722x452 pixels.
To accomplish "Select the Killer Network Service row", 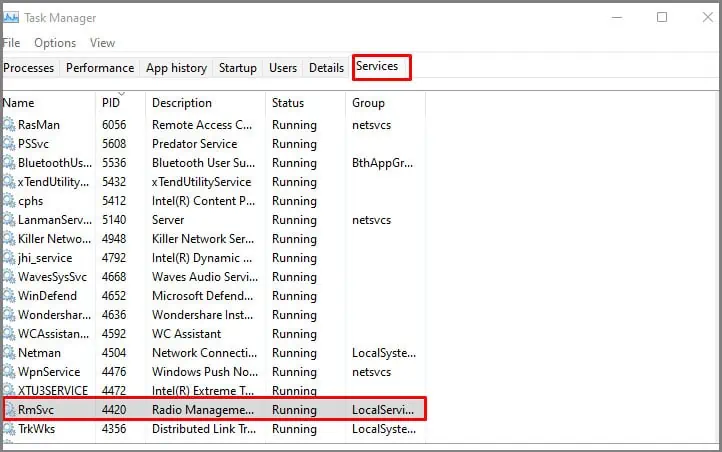I will pos(214,238).
